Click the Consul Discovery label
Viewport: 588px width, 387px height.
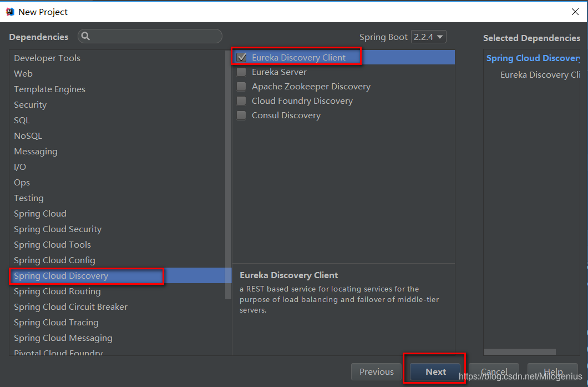pos(286,115)
